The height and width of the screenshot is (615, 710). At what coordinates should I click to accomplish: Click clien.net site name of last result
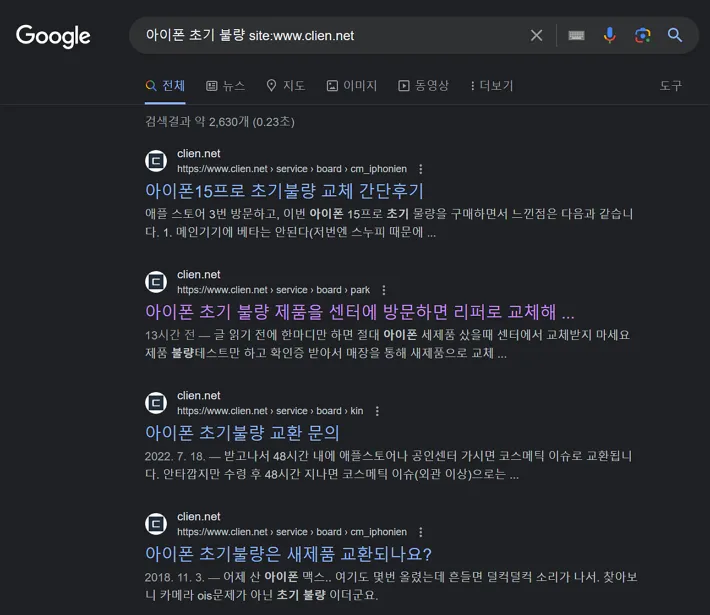tap(199, 516)
